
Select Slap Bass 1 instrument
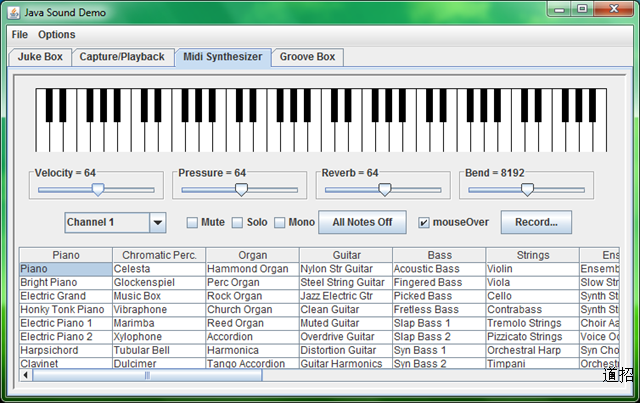(439, 323)
